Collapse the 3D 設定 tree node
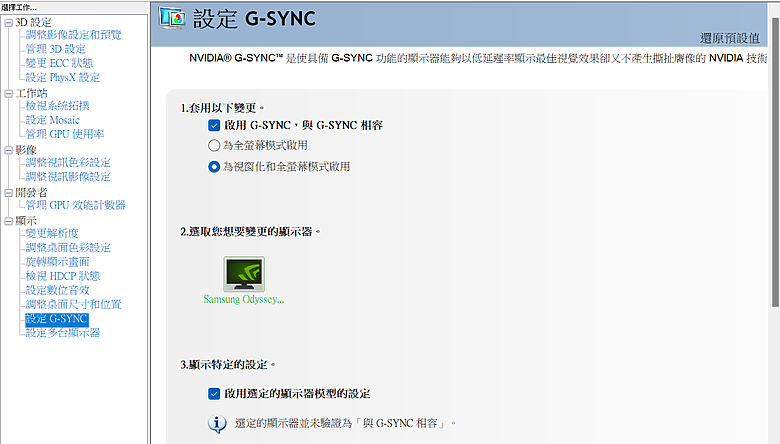The image size is (780, 444). (x=8, y=23)
